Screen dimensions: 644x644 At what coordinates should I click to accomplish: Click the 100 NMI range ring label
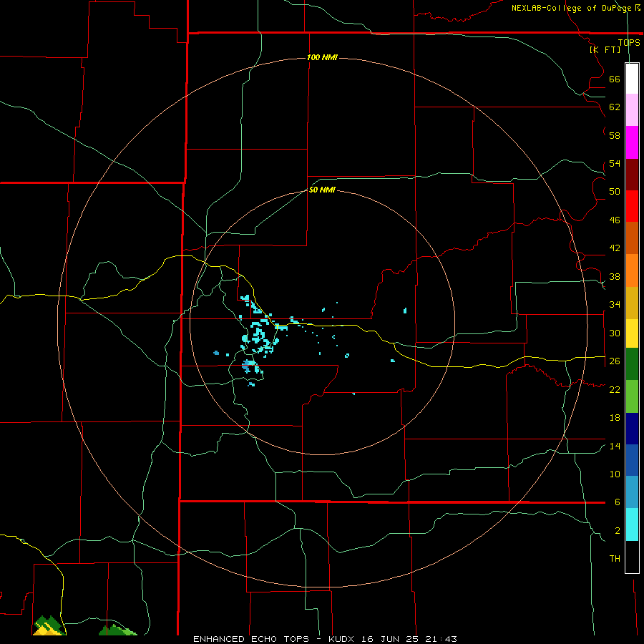coord(322,57)
